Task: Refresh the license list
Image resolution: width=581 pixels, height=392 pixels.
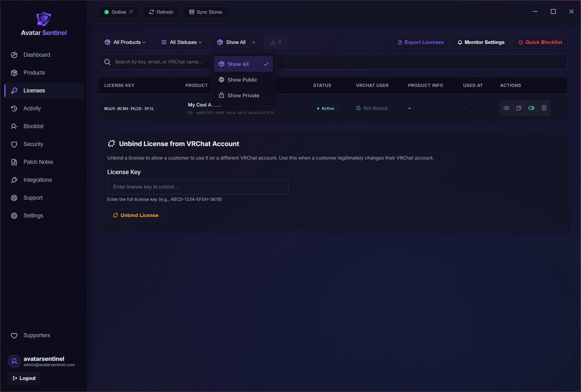Action: [161, 12]
